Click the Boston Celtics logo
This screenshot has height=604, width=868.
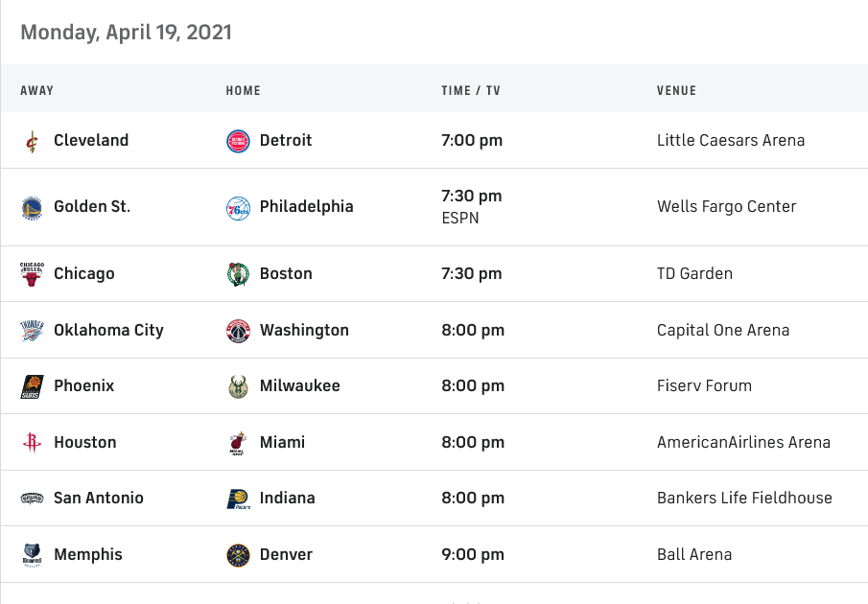tap(238, 274)
